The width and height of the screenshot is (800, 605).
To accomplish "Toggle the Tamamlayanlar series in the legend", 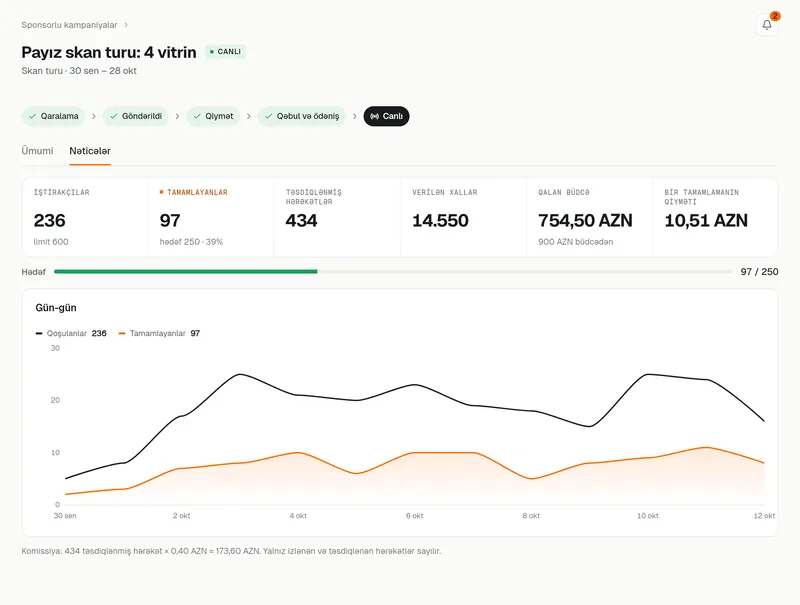I will point(159,334).
